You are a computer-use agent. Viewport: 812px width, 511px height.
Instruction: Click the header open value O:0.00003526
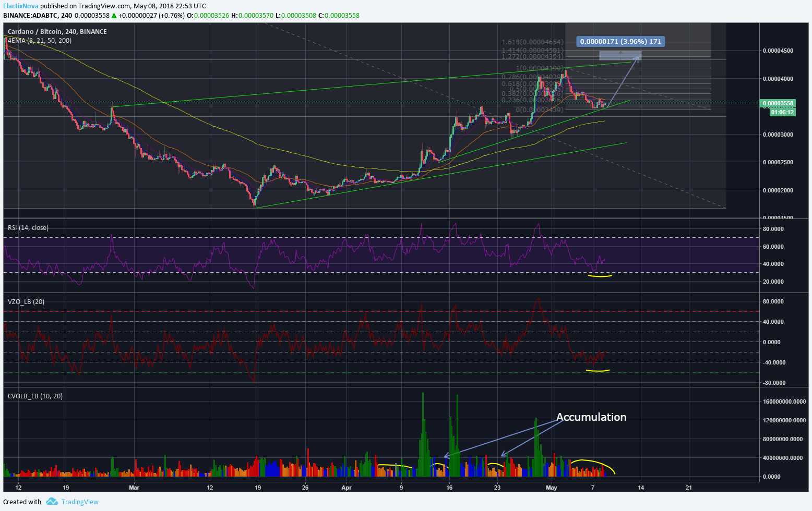tap(207, 15)
